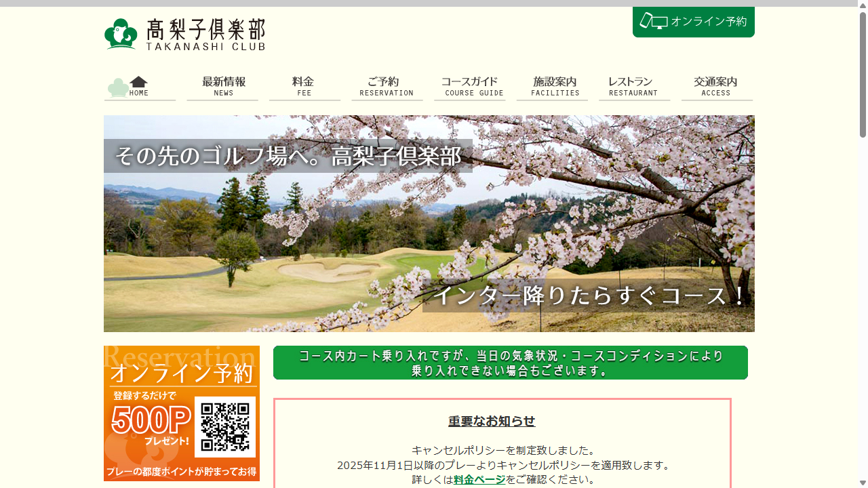Open 施設案内 FACILITIES menu item

552,87
